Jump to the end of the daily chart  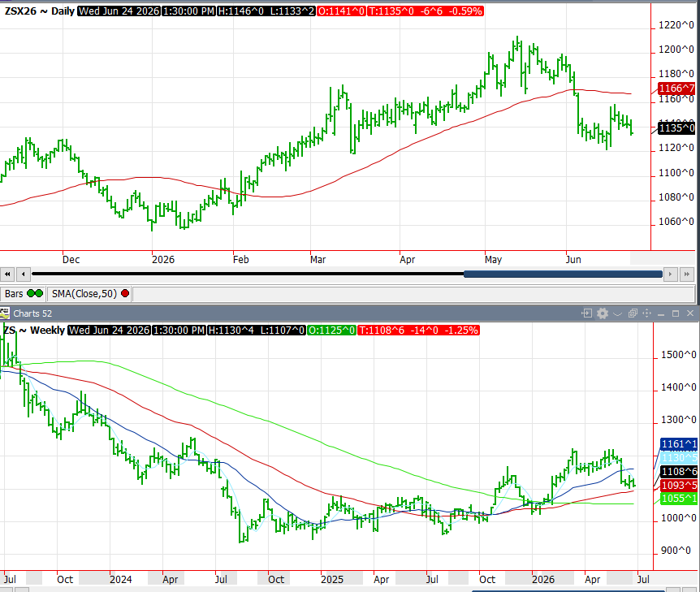[687, 274]
